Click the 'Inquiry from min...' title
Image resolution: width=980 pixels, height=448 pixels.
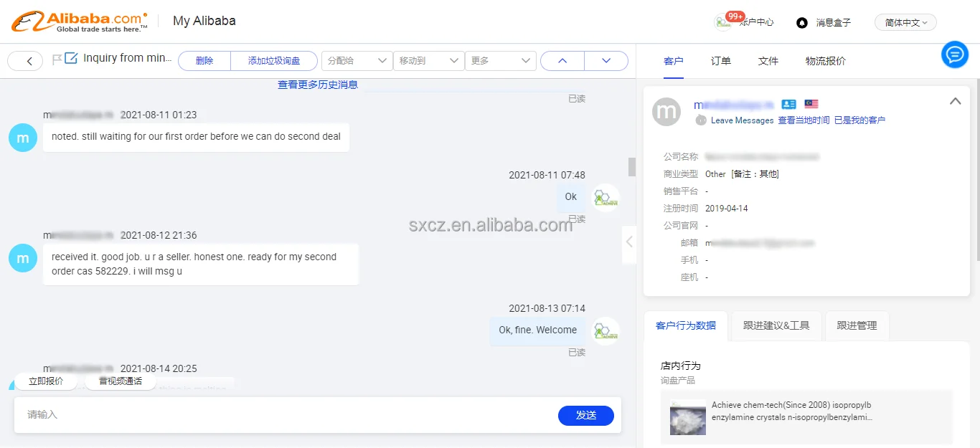128,58
